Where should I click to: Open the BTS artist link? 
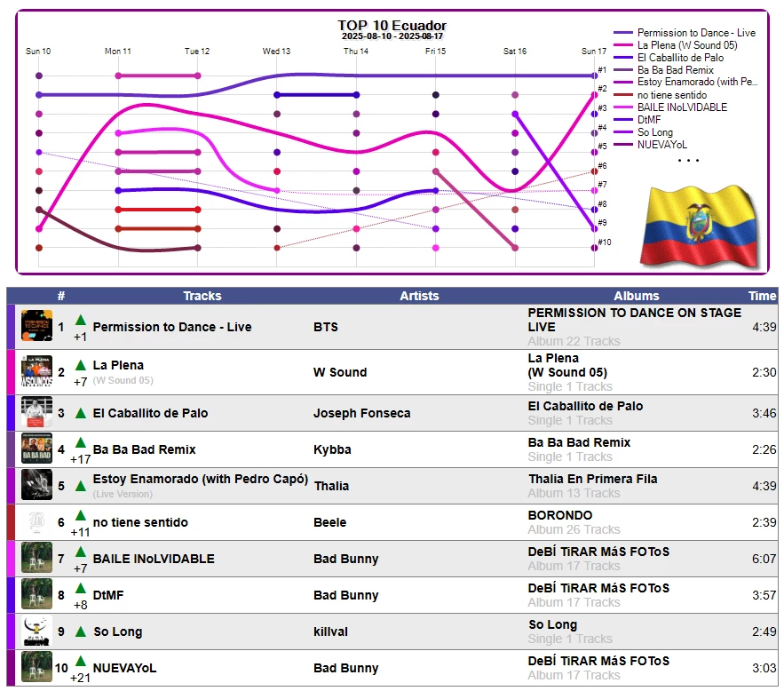[x=326, y=327]
